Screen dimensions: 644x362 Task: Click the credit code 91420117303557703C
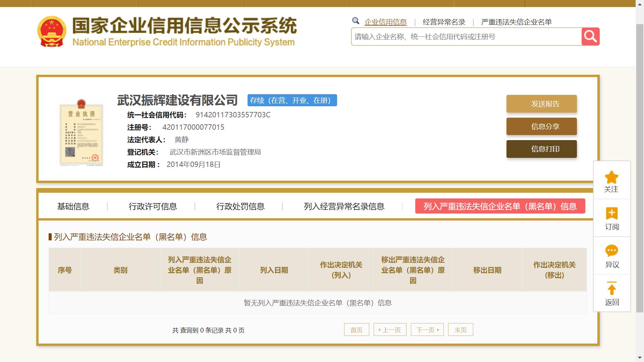click(233, 115)
